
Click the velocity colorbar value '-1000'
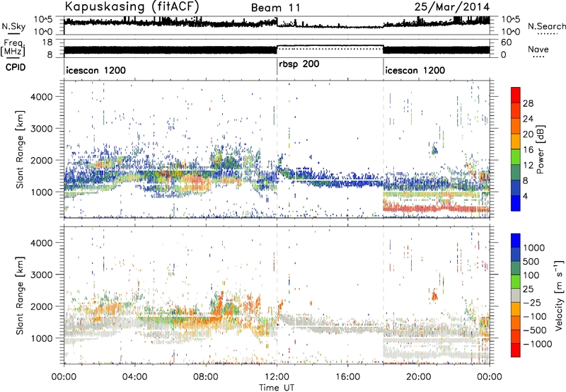(538, 344)
